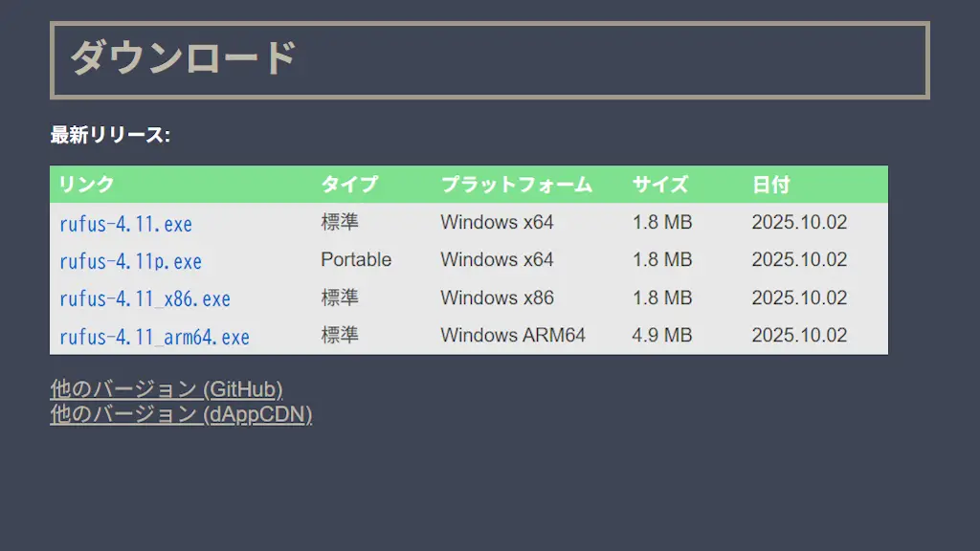
Task: Click the size cell in the rufus-4.11p.exe row
Action: [662, 259]
